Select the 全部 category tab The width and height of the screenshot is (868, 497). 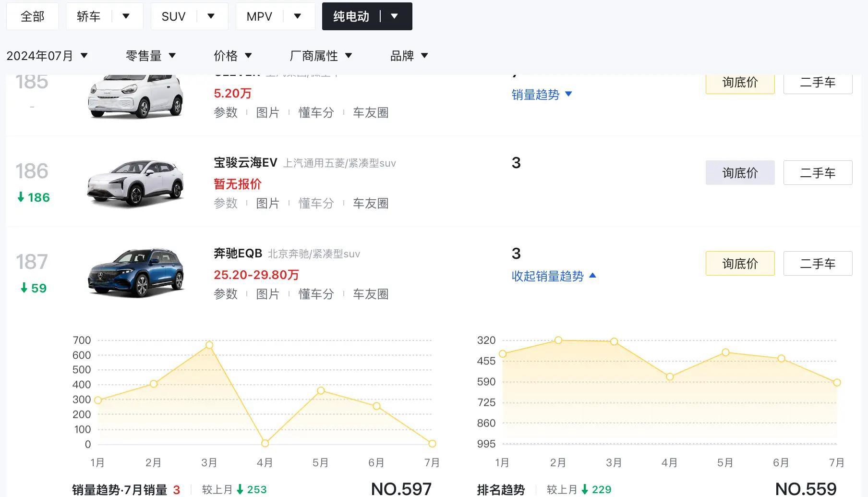[33, 16]
